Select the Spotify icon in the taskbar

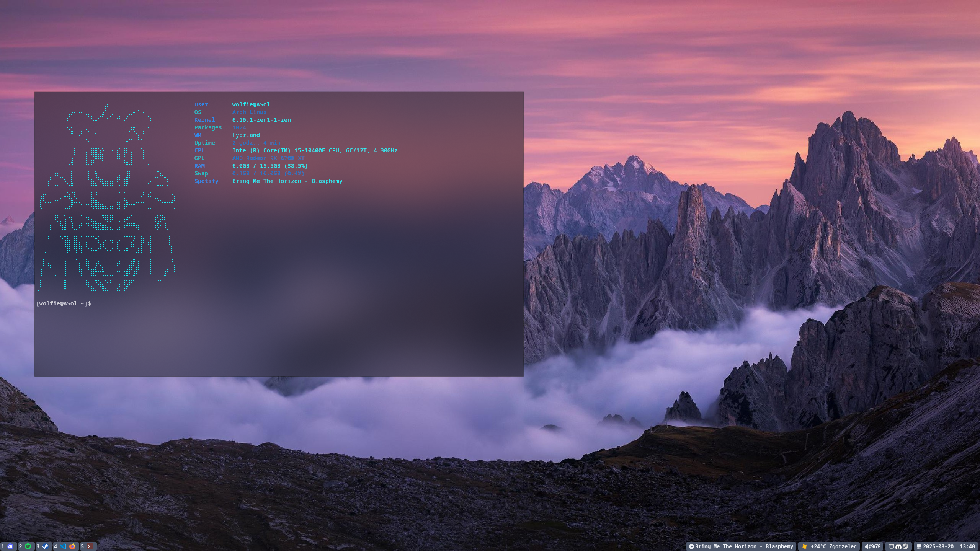click(x=28, y=546)
